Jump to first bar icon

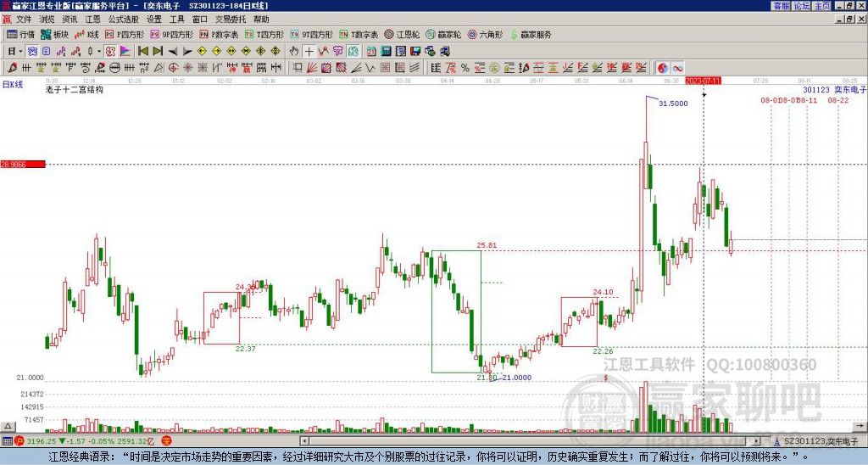pyautogui.click(x=142, y=51)
